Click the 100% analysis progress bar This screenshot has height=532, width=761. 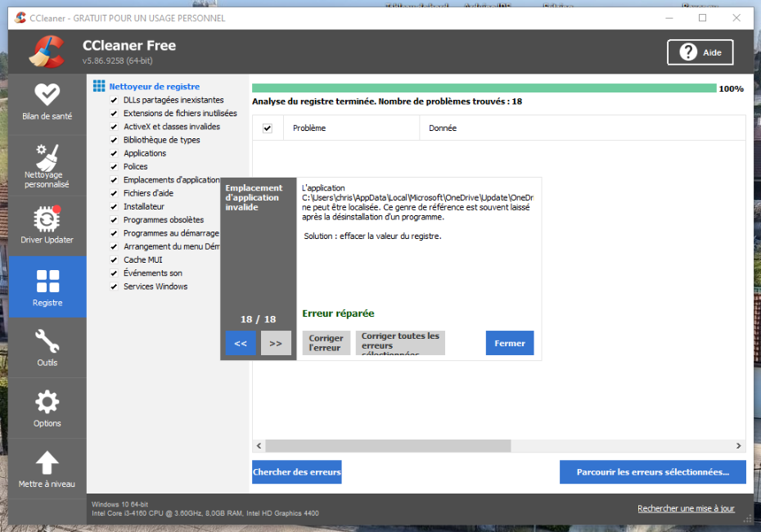484,88
